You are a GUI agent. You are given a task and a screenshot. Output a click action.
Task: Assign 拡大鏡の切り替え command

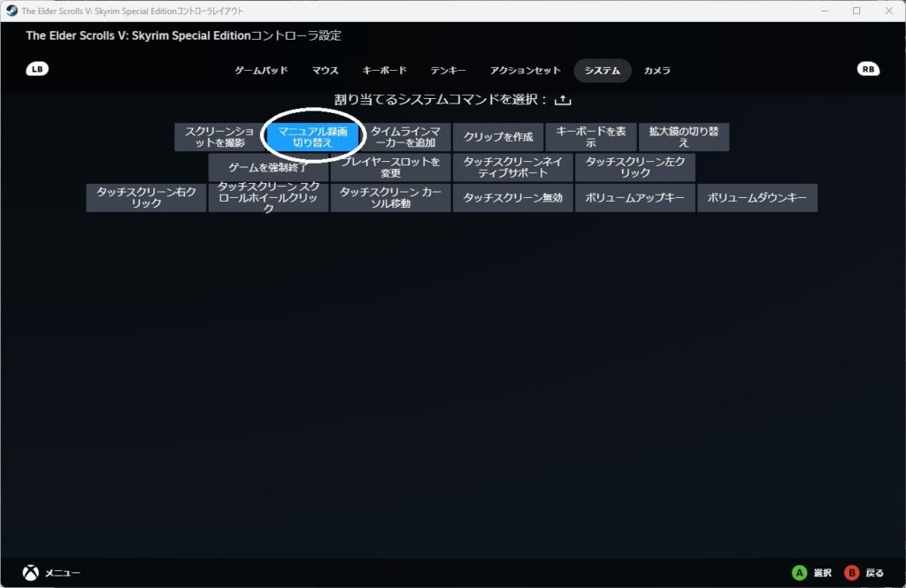684,137
